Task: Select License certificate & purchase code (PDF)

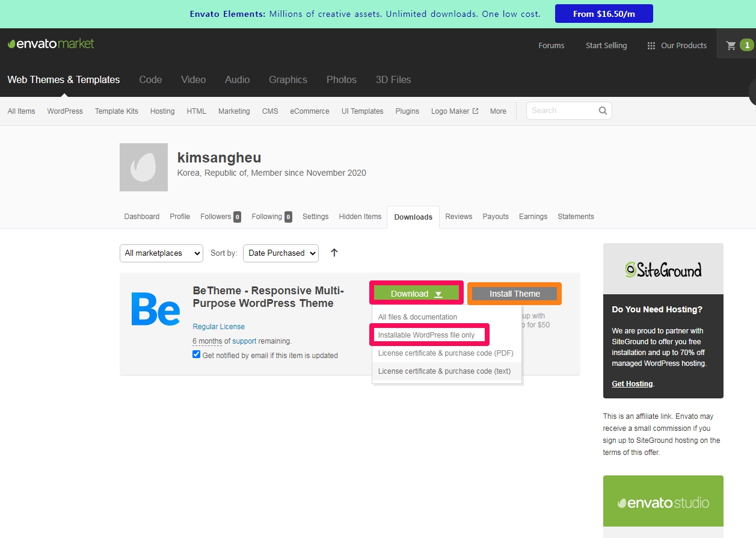Action: click(446, 353)
